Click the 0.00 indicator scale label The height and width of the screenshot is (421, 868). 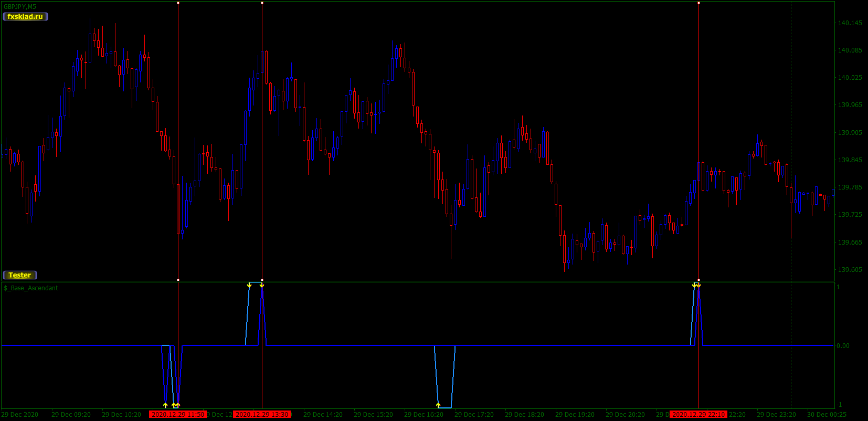coord(843,346)
